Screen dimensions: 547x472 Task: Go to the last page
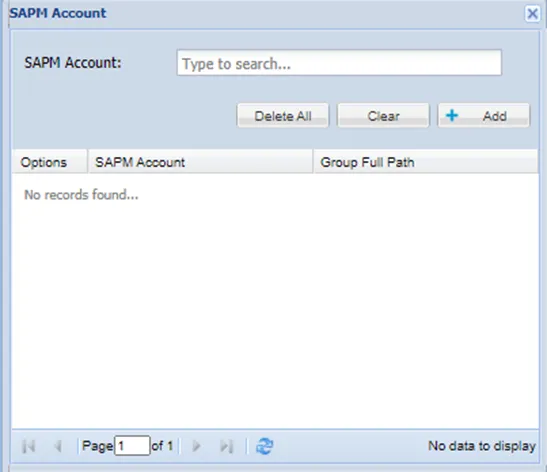[226, 446]
